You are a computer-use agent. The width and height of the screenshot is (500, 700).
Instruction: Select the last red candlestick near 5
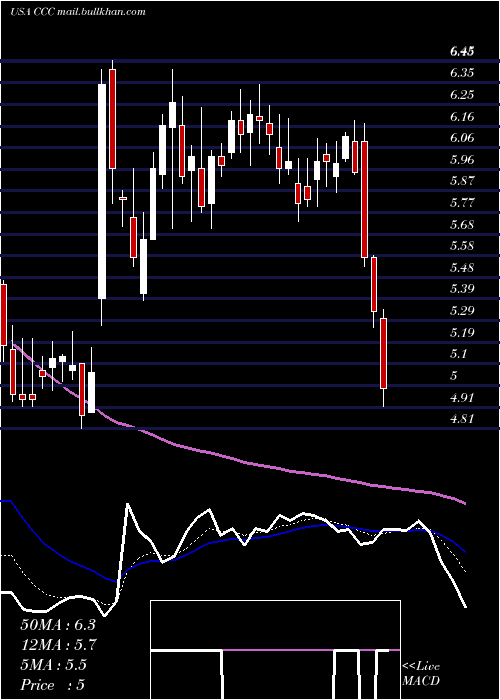coord(383,353)
